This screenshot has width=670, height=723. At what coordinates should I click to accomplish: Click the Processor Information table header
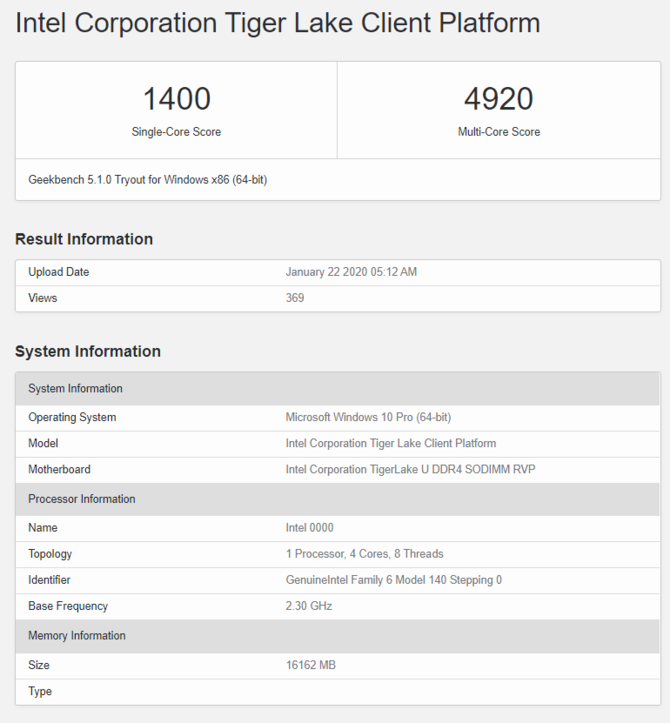click(x=81, y=499)
